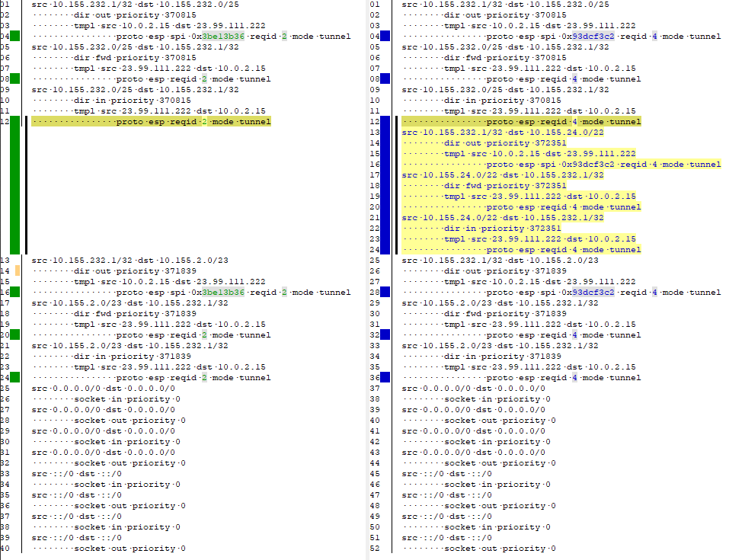Select green marker next to left line 20
Viewport: 729px width, 560px height.
(x=16, y=334)
